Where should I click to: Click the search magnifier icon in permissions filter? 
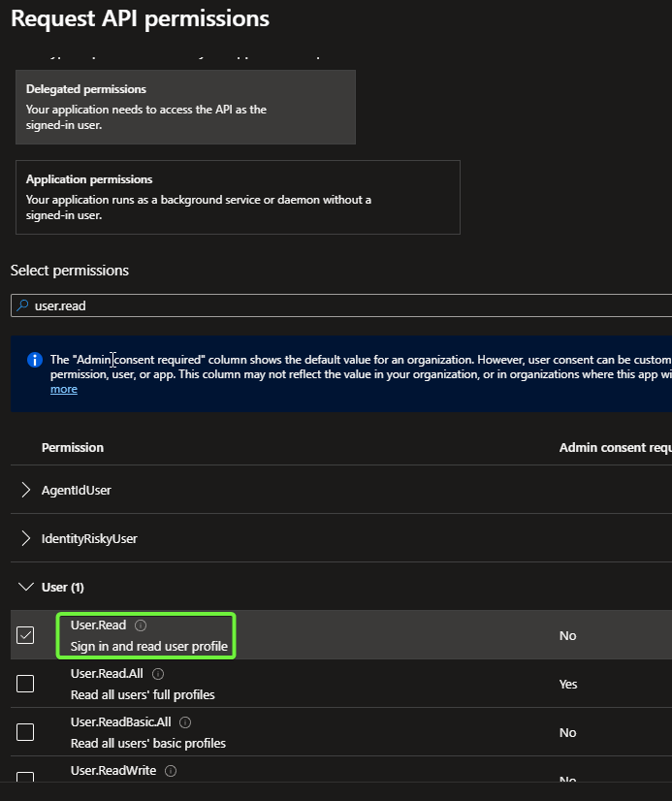tap(22, 305)
